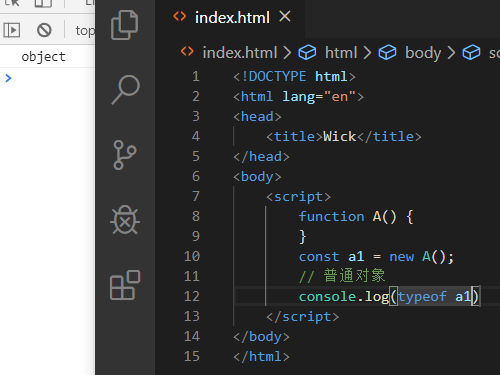This screenshot has height=375, width=500.
Task: Open the Source Control branch icon
Action: click(x=125, y=155)
